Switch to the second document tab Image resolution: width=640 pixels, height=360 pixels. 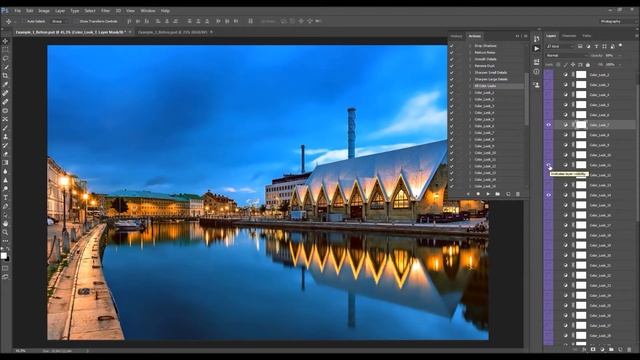click(174, 32)
